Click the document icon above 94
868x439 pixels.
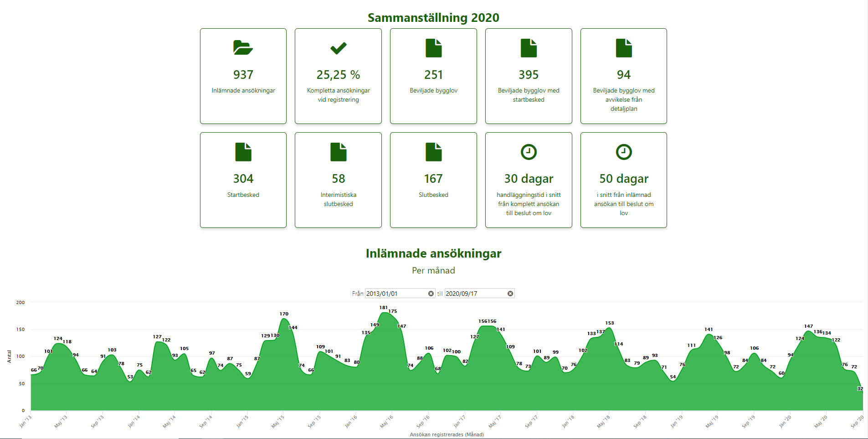624,48
